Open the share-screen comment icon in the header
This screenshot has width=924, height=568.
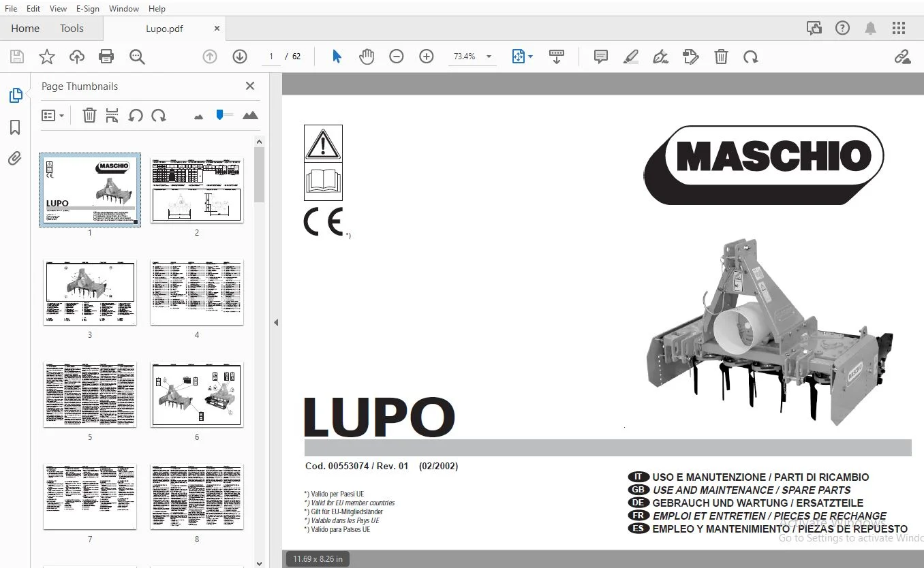(814, 28)
